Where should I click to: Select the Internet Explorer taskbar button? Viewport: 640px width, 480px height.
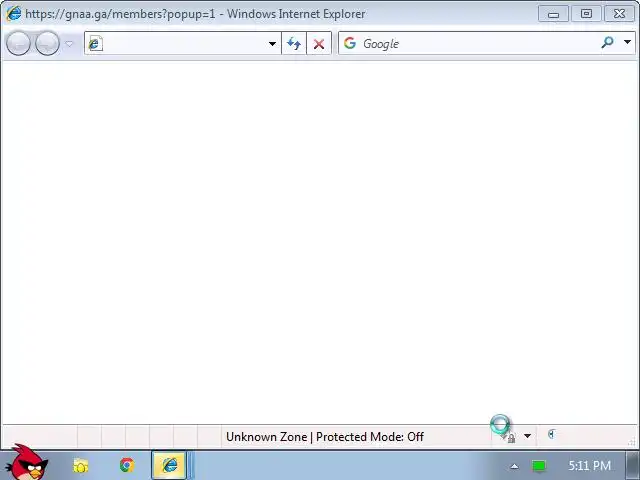click(x=169, y=465)
